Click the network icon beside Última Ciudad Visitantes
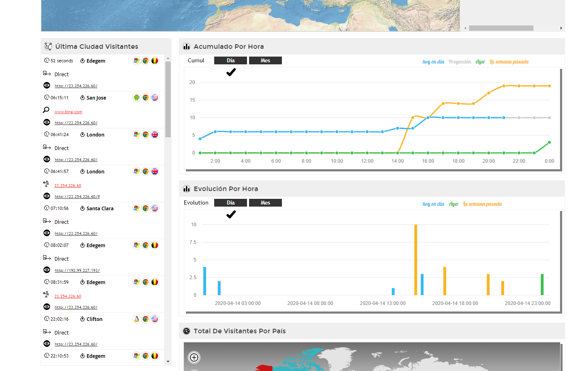The image size is (588, 371). click(48, 46)
